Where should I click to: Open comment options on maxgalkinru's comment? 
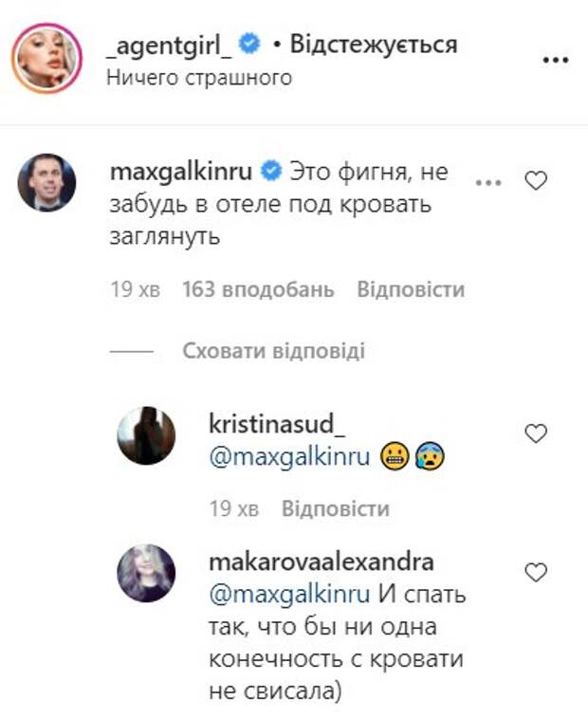click(487, 181)
